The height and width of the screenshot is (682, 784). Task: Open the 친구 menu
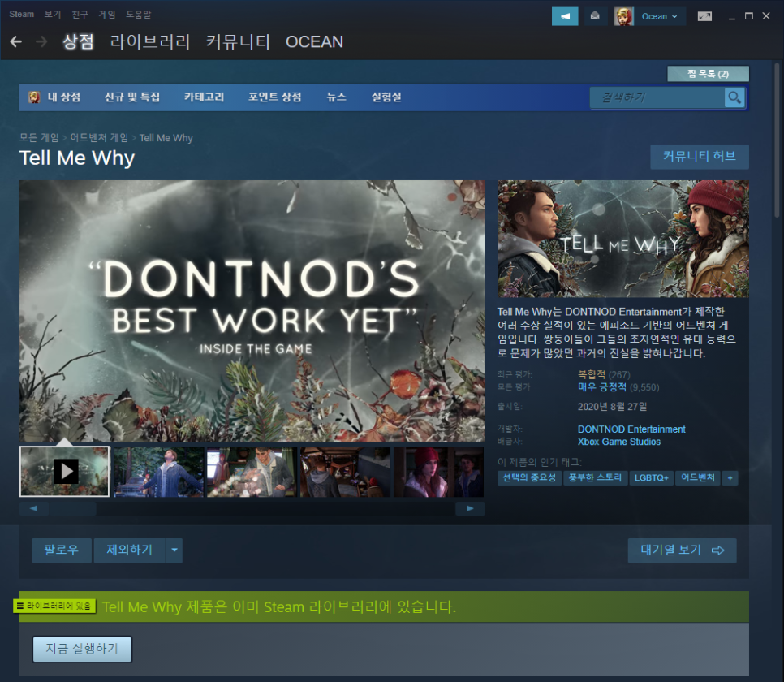tap(80, 14)
